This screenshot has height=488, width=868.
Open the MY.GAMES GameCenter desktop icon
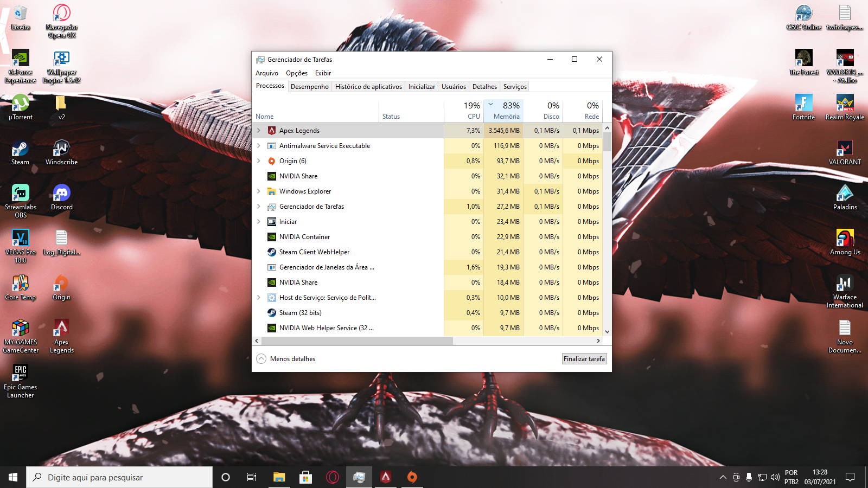21,336
